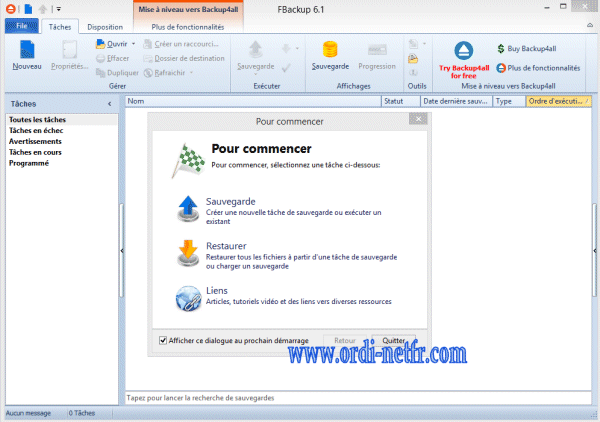Click the Restaurer option in the dialog
This screenshot has height=422, width=600.
pos(287,255)
